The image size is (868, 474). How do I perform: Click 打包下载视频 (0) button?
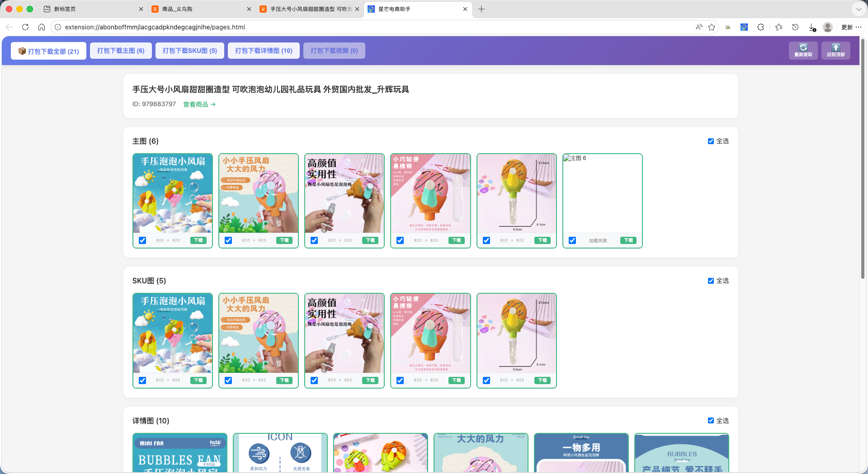[334, 51]
